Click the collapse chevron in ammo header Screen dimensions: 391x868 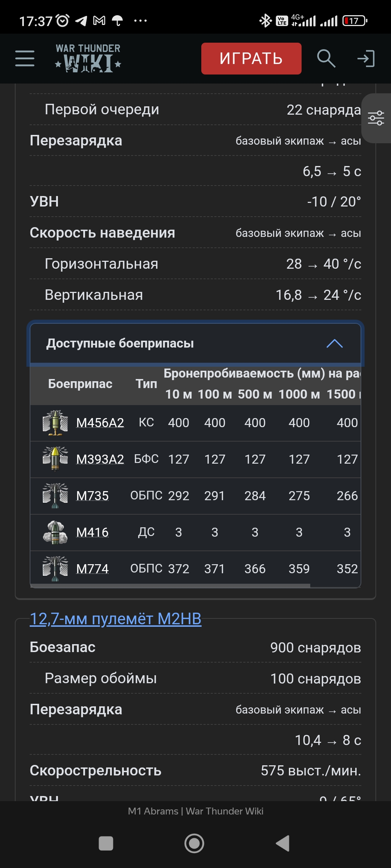tap(335, 343)
